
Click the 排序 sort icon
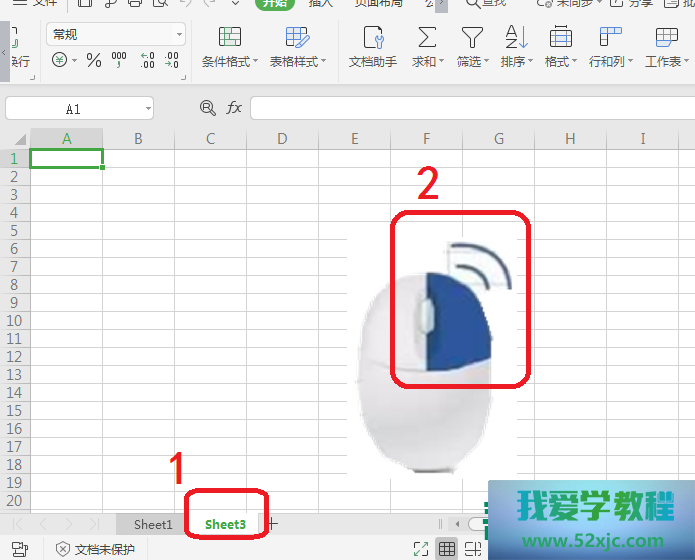pyautogui.click(x=516, y=38)
